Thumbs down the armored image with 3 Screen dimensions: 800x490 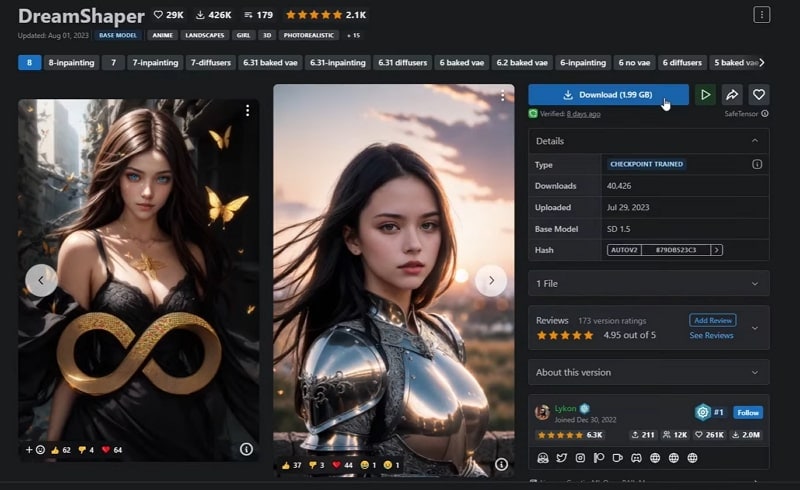(316, 465)
